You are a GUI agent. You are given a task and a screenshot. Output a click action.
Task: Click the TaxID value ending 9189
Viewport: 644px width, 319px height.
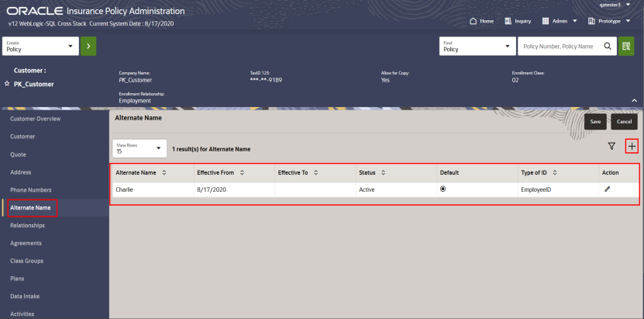tap(266, 80)
